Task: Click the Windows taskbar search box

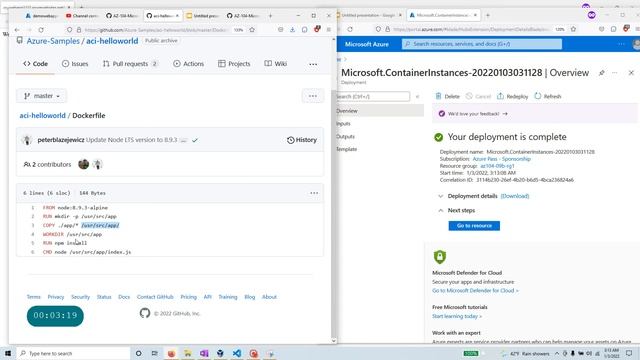Action: point(73,353)
